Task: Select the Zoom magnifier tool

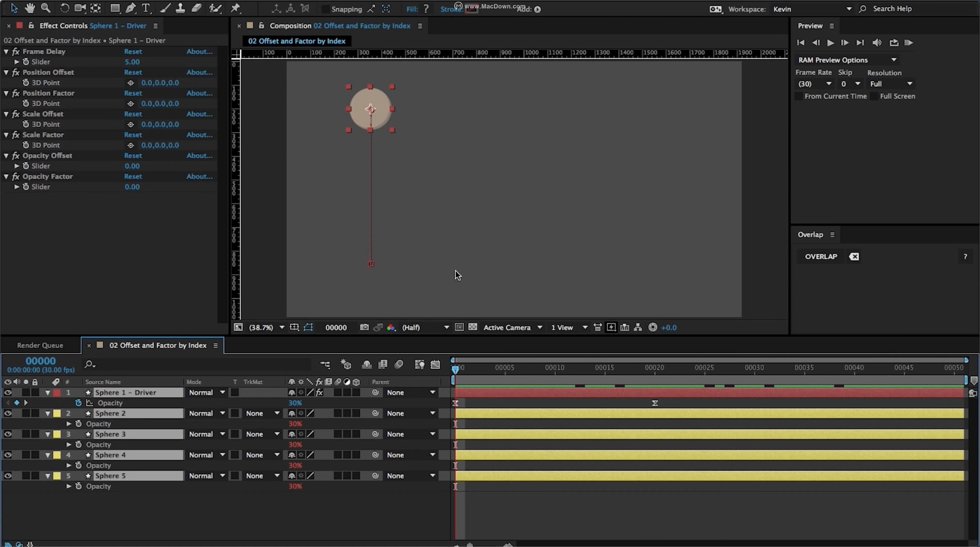Action: tap(46, 8)
